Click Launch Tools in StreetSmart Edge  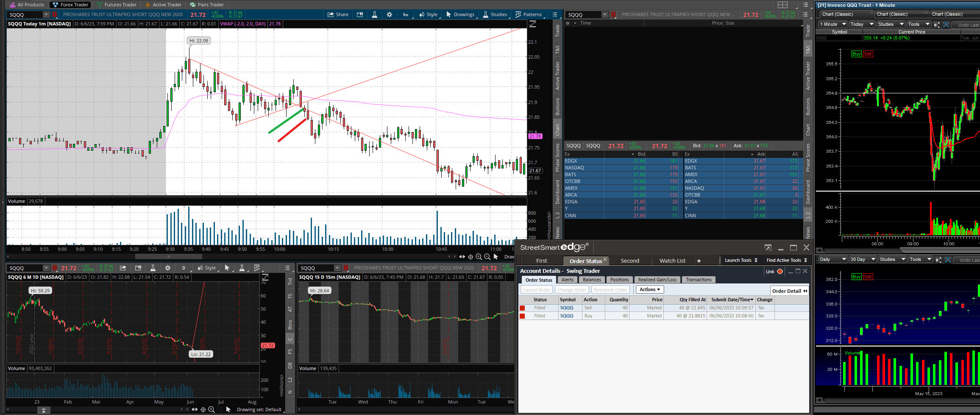pyautogui.click(x=741, y=261)
